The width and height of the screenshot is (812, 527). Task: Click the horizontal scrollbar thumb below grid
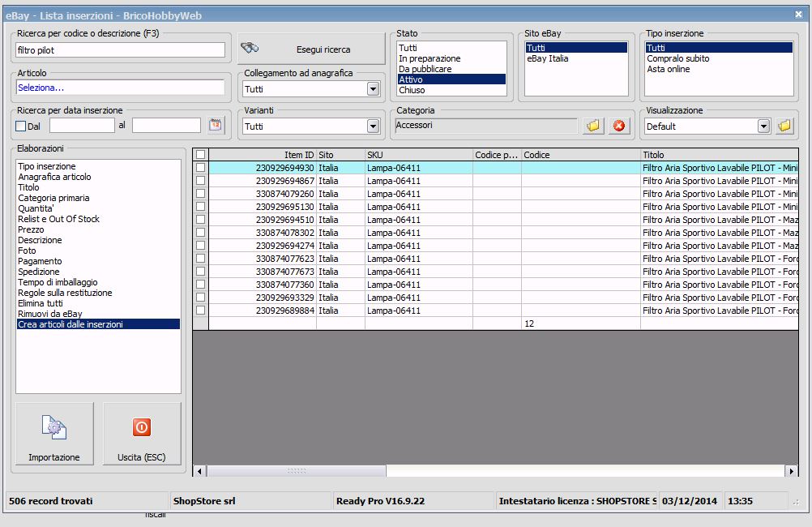click(297, 471)
